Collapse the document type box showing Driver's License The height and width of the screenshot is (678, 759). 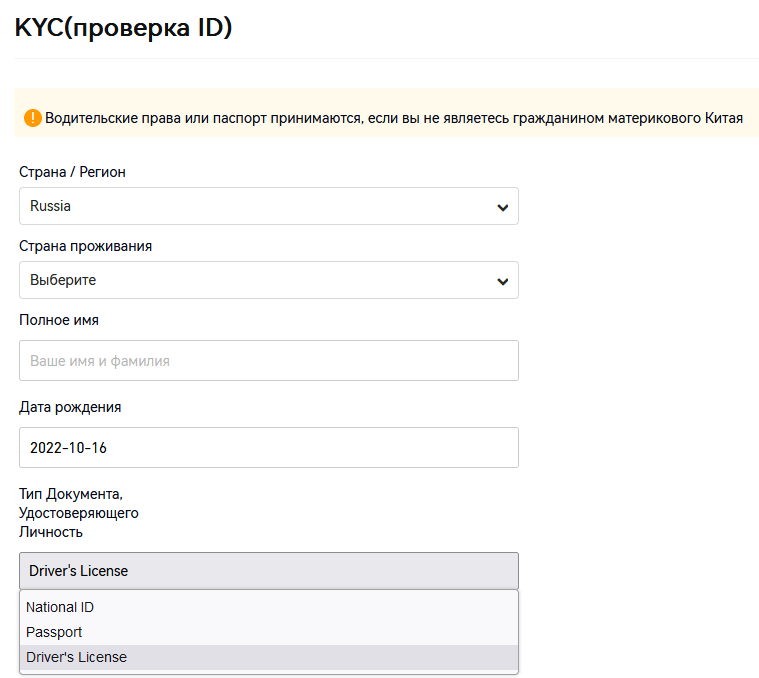point(268,571)
